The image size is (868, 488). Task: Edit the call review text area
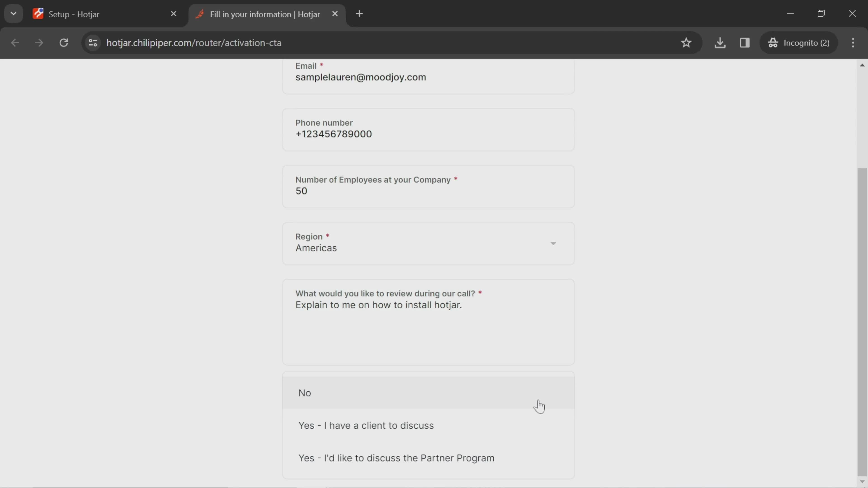428,322
